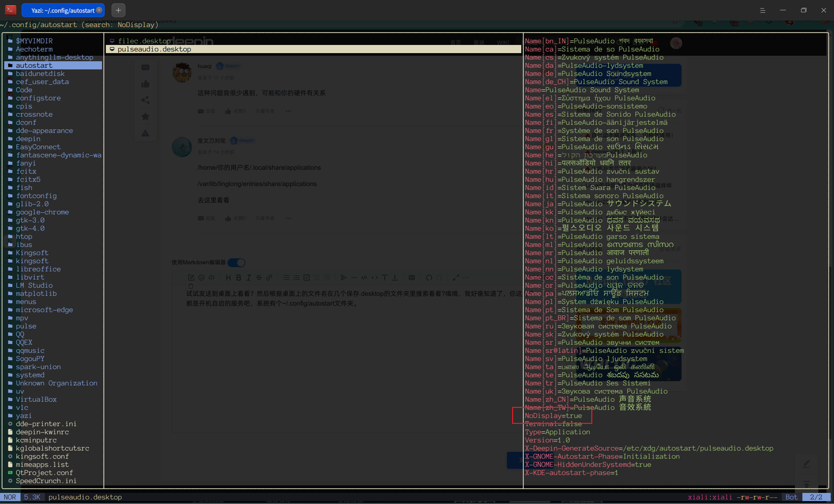
Task: Select the SogouPY folder
Action: click(x=53, y=358)
